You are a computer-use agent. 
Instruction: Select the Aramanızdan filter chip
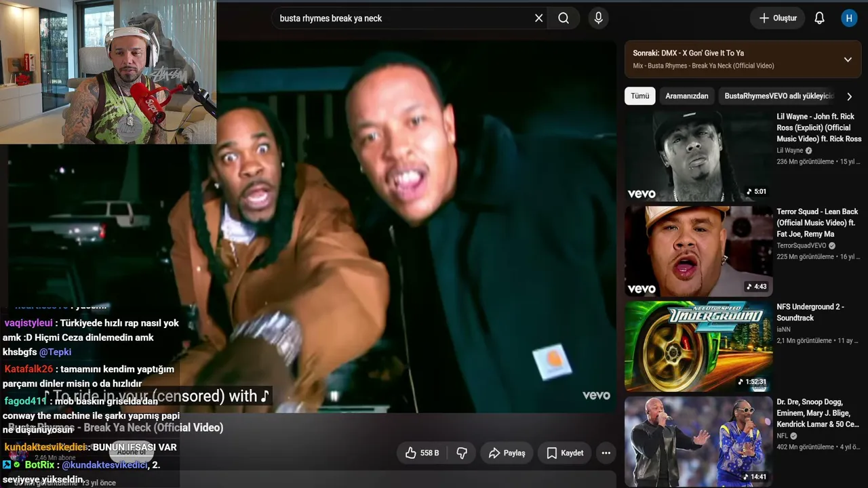click(x=686, y=96)
